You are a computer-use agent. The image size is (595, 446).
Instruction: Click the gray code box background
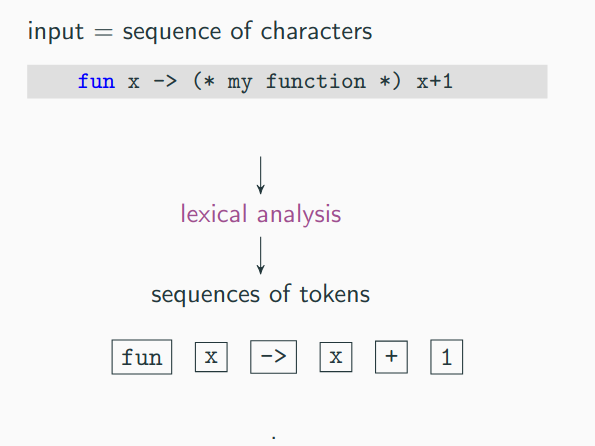point(287,82)
